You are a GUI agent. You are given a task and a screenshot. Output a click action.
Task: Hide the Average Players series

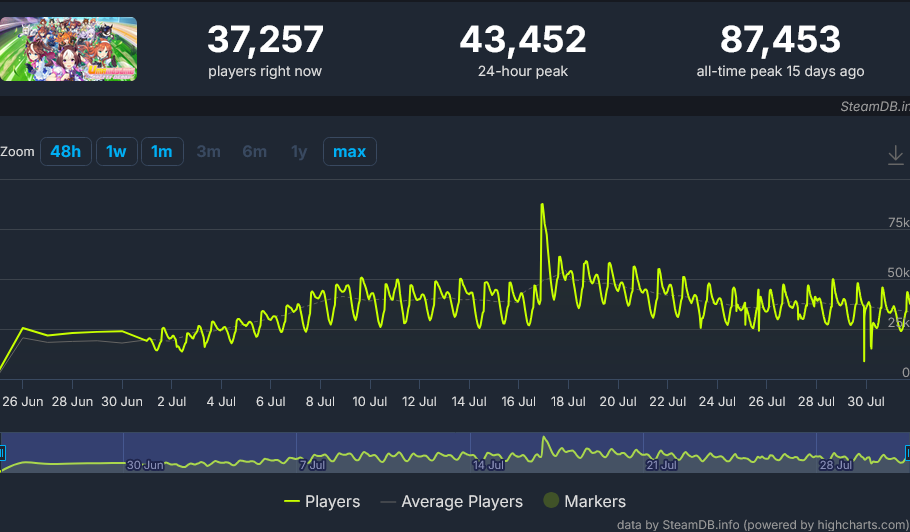click(450, 501)
